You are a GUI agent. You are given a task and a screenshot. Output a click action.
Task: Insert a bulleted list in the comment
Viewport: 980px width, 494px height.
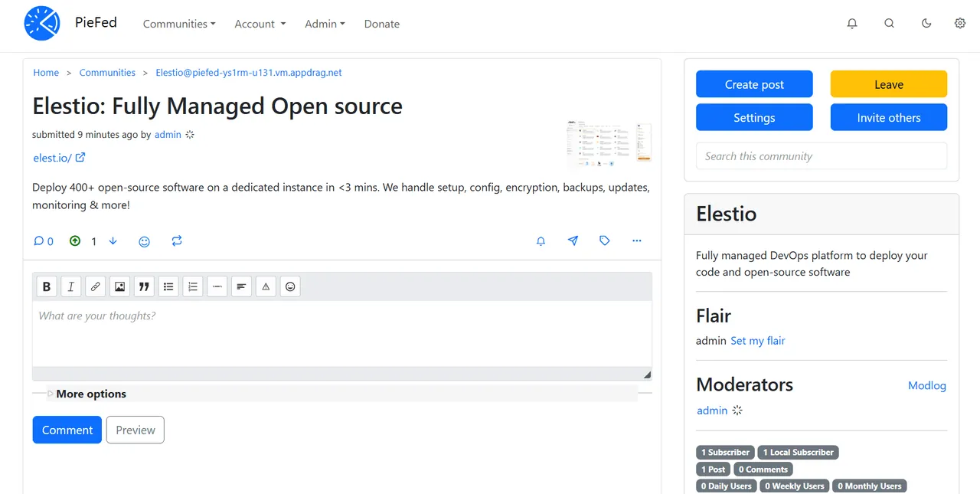[x=168, y=286]
